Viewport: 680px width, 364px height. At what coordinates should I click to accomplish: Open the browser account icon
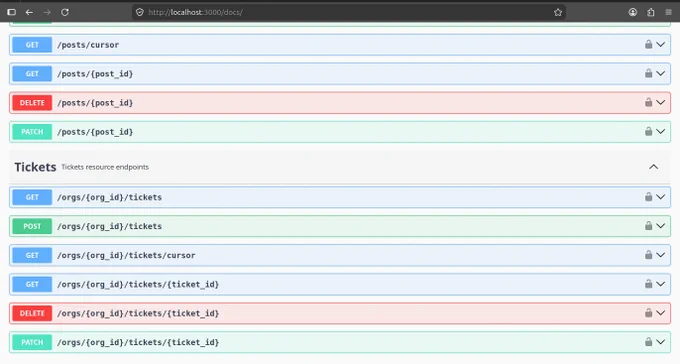(633, 12)
